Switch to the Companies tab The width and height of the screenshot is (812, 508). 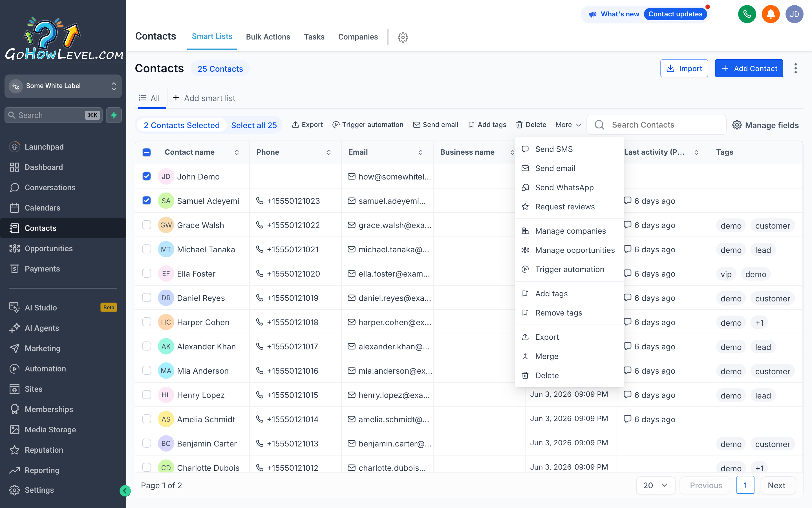[358, 37]
